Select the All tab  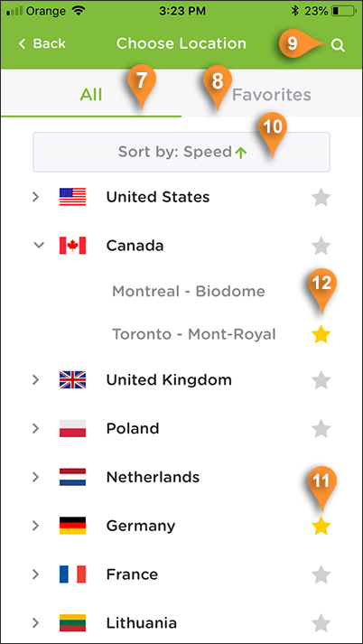click(90, 95)
